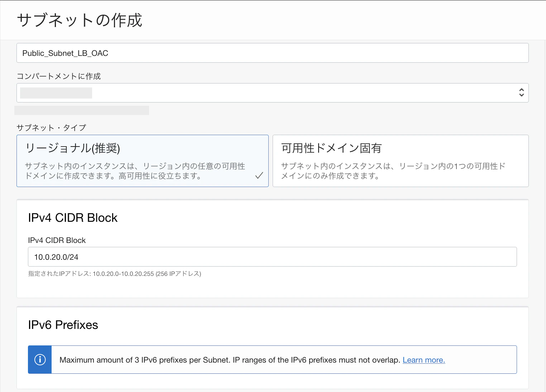The width and height of the screenshot is (546, 392).
Task: Click the IPv4 CIDR Block section heading
Action: [73, 218]
